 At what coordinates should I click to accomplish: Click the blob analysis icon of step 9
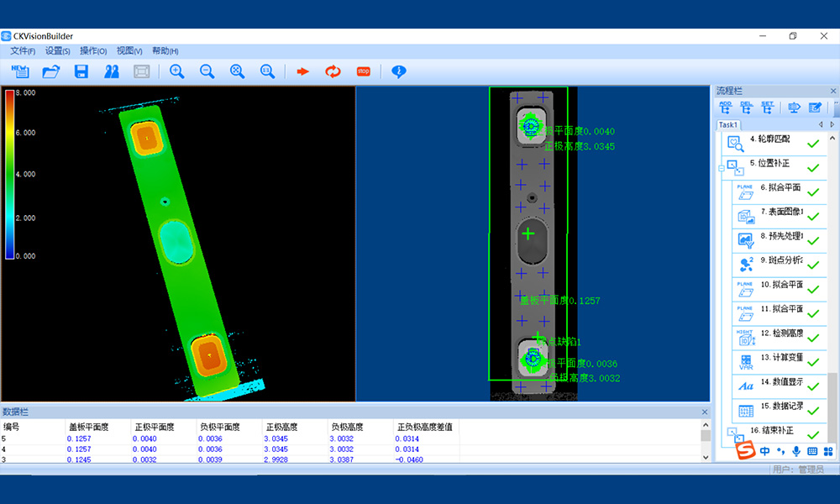(x=746, y=264)
